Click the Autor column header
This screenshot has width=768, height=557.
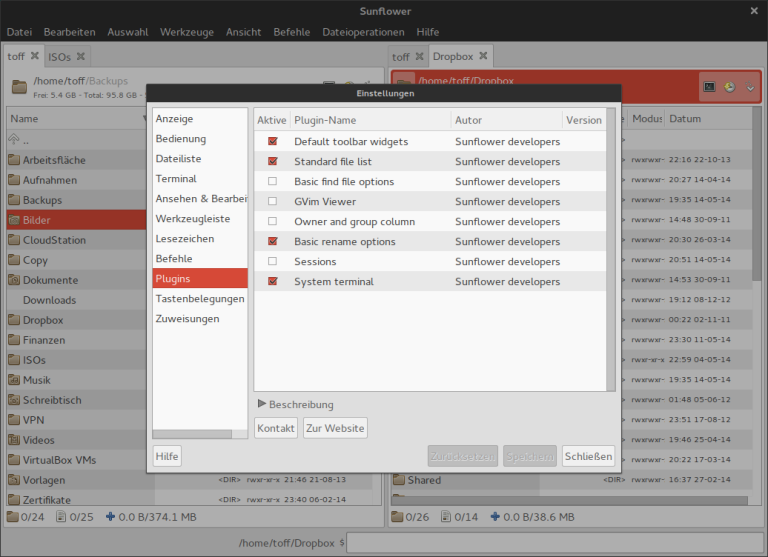pos(506,120)
